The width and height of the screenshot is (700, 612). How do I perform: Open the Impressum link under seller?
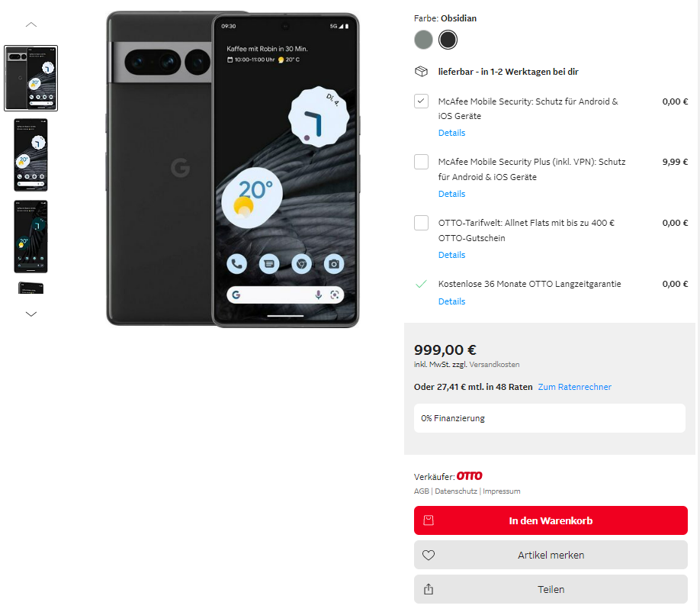(501, 491)
